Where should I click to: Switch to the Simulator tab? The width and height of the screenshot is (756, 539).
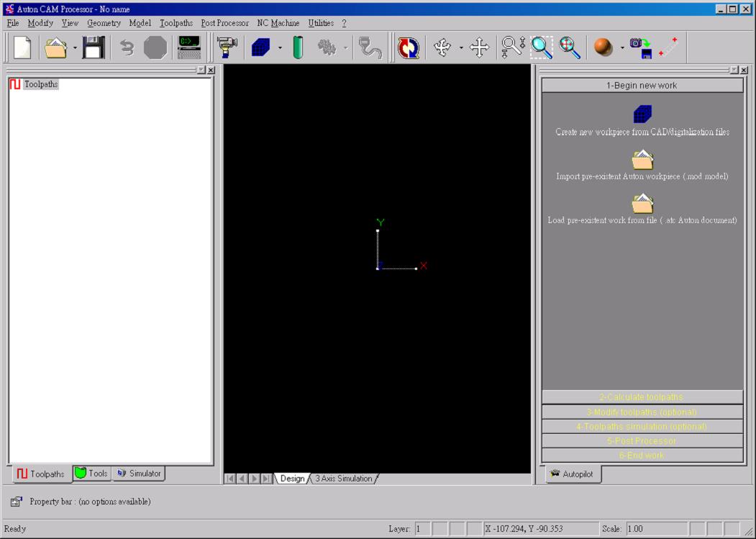(139, 474)
